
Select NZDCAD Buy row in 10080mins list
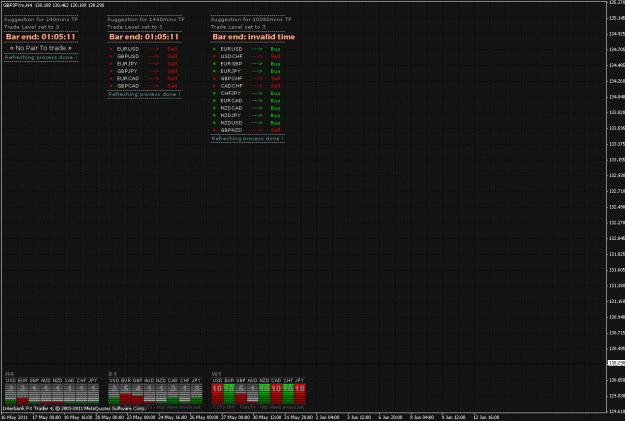click(247, 108)
